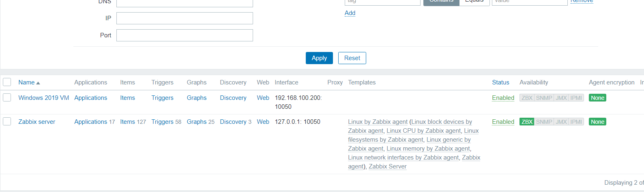Screen dimensions: 644x192
Task: Open Items list for Zabbix server
Action: click(x=127, y=122)
